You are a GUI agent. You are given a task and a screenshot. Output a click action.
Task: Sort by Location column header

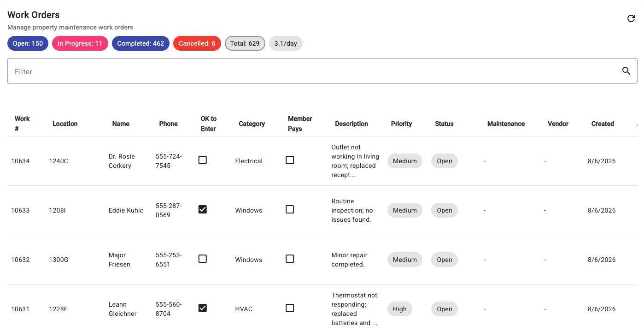[x=65, y=124]
